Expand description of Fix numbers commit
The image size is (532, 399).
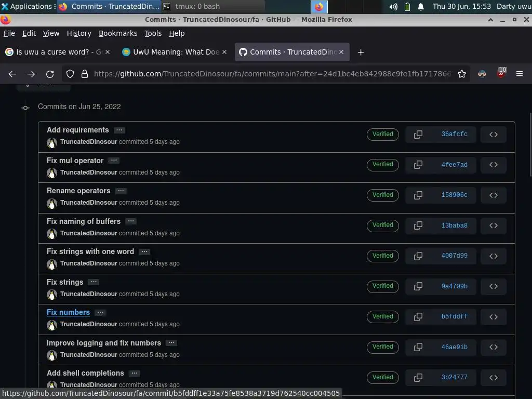point(100,312)
